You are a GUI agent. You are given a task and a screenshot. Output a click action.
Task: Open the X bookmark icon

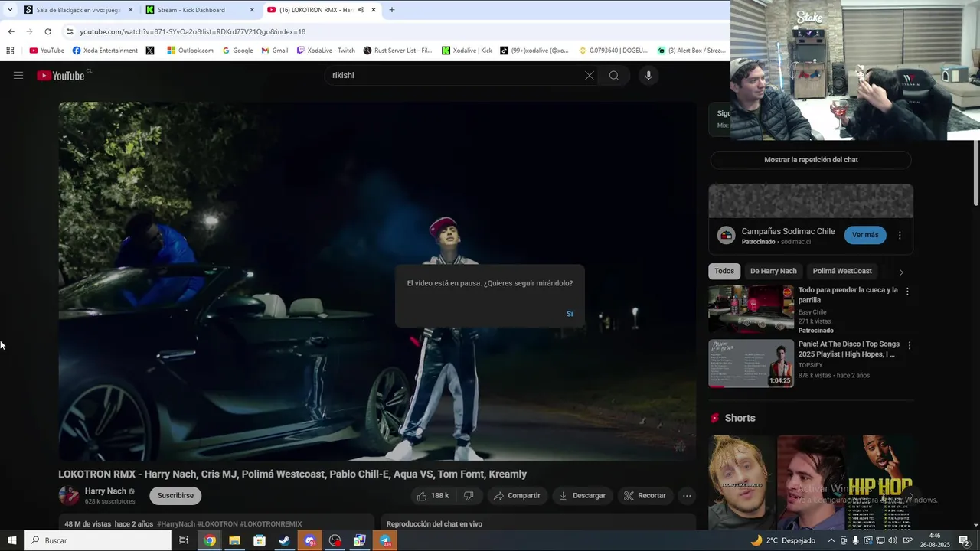click(149, 51)
